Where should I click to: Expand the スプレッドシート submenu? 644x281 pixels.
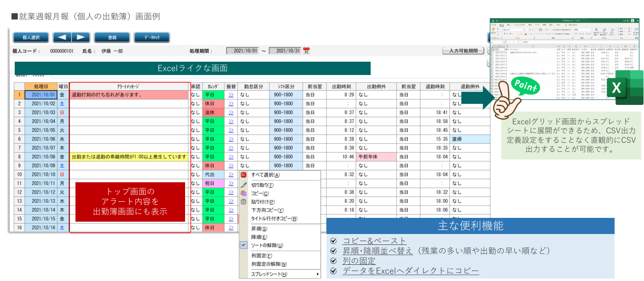click(x=280, y=274)
